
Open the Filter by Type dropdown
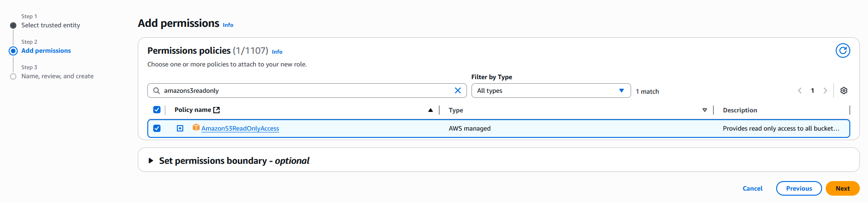(x=551, y=91)
